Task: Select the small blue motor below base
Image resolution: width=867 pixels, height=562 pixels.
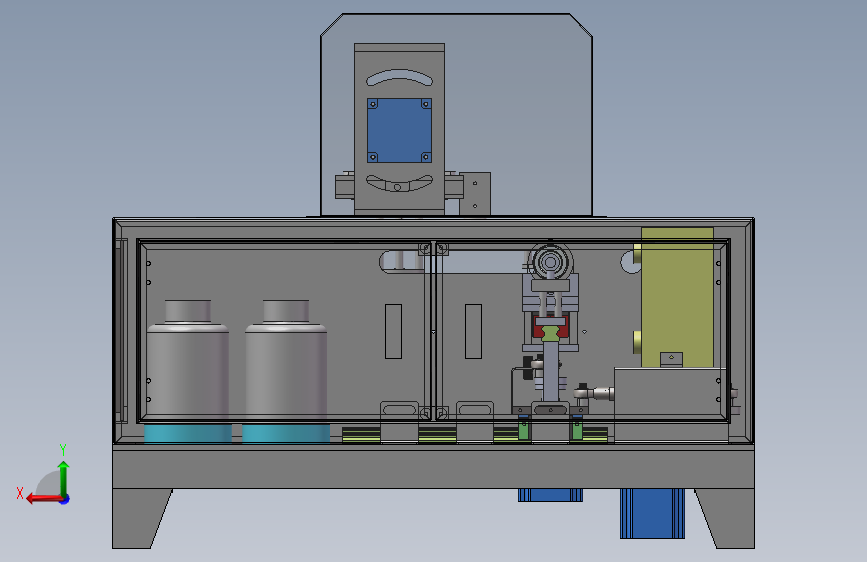Action: (x=550, y=495)
